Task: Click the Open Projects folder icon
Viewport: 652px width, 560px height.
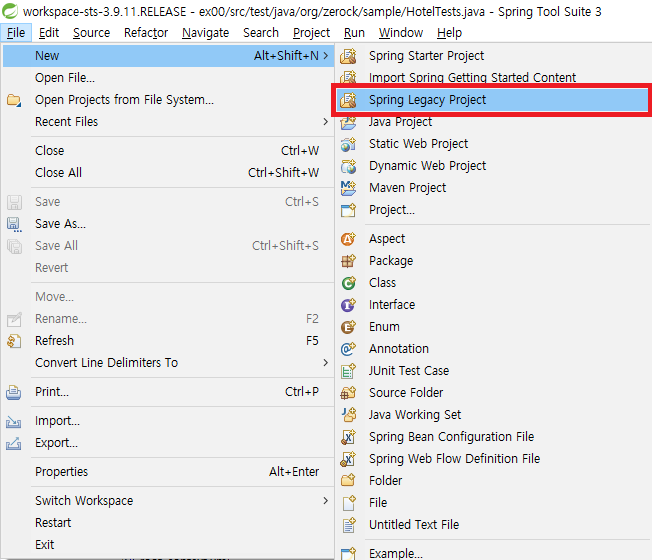Action: point(14,100)
